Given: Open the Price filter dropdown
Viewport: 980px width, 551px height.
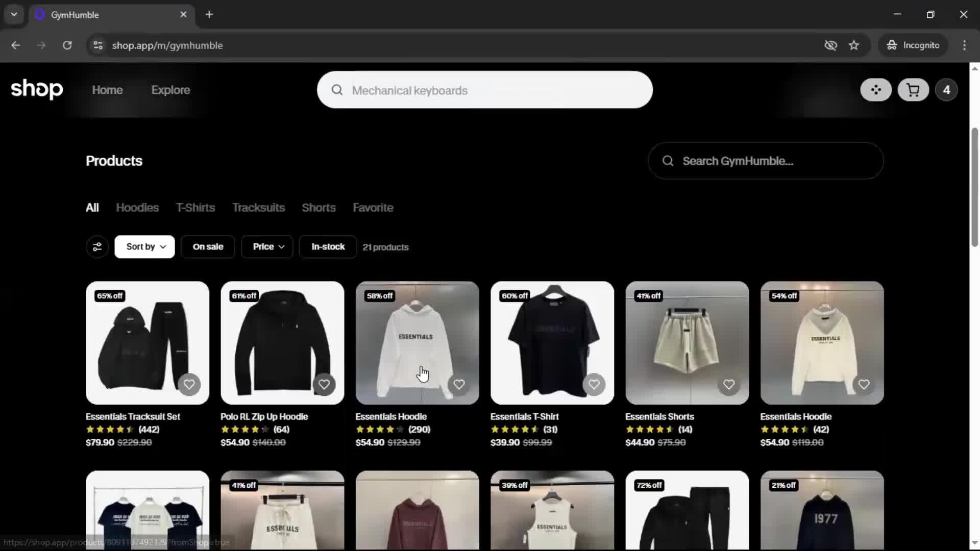Looking at the screenshot, I should pyautogui.click(x=267, y=247).
